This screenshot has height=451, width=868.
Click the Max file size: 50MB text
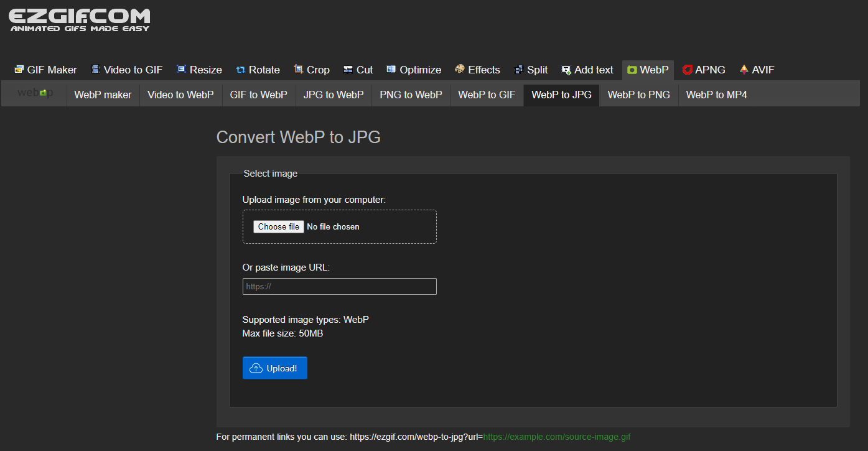pos(283,333)
